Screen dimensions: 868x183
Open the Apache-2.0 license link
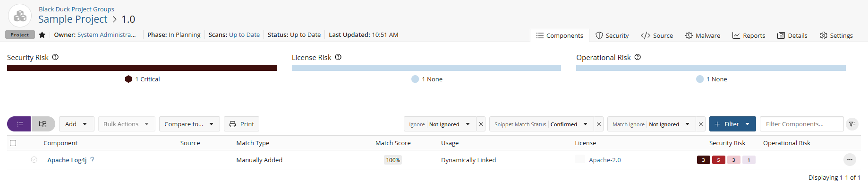(x=605, y=160)
